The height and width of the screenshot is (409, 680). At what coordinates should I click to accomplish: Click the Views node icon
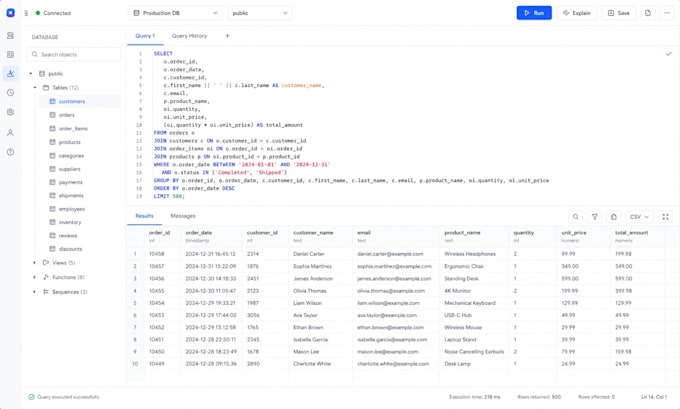[x=46, y=263]
